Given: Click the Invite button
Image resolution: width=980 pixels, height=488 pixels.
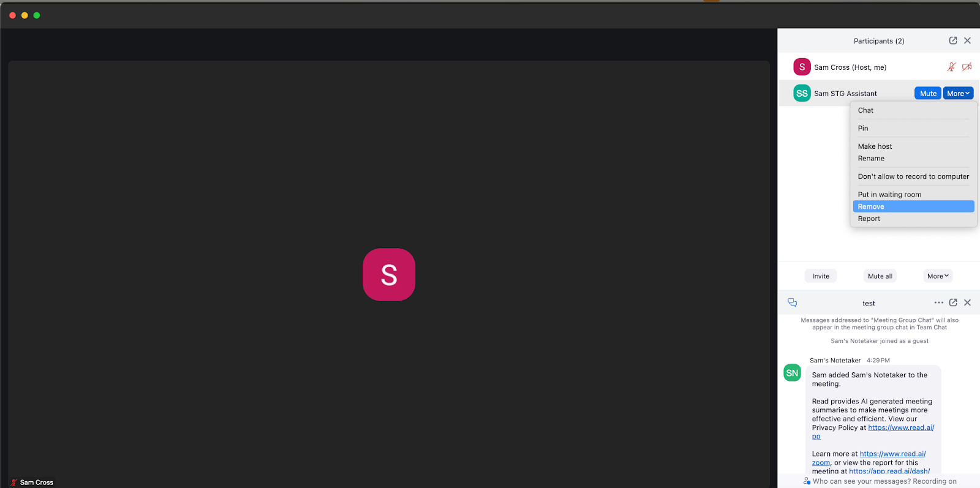Looking at the screenshot, I should tap(821, 276).
